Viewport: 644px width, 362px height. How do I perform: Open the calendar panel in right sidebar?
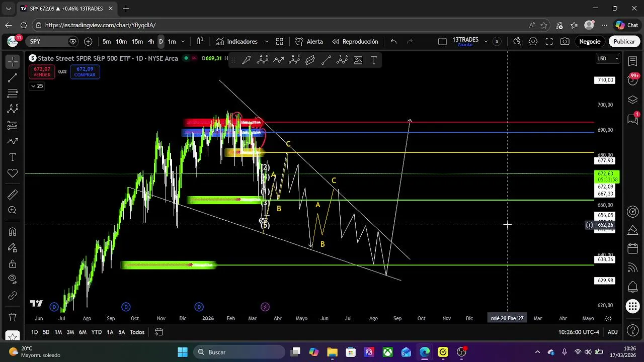click(x=633, y=249)
